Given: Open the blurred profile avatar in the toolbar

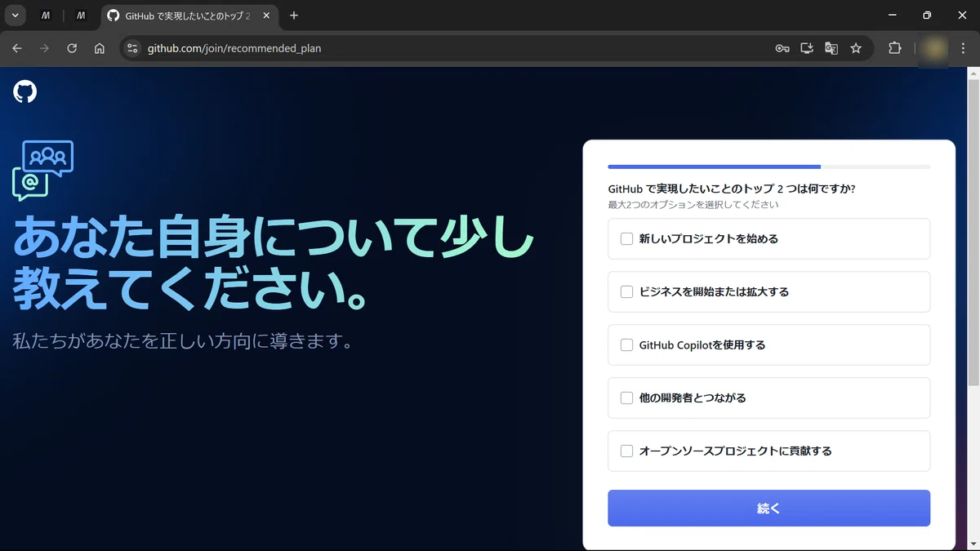Looking at the screenshot, I should coord(935,48).
